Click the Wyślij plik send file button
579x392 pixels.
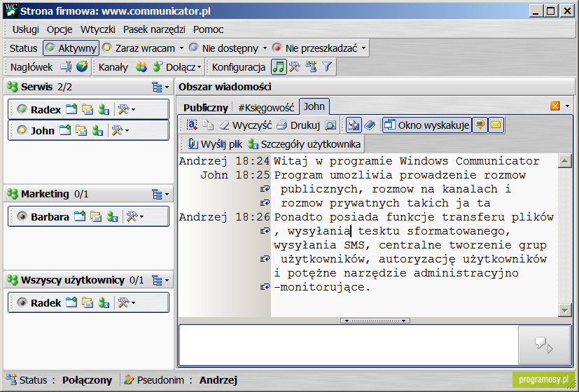(214, 144)
